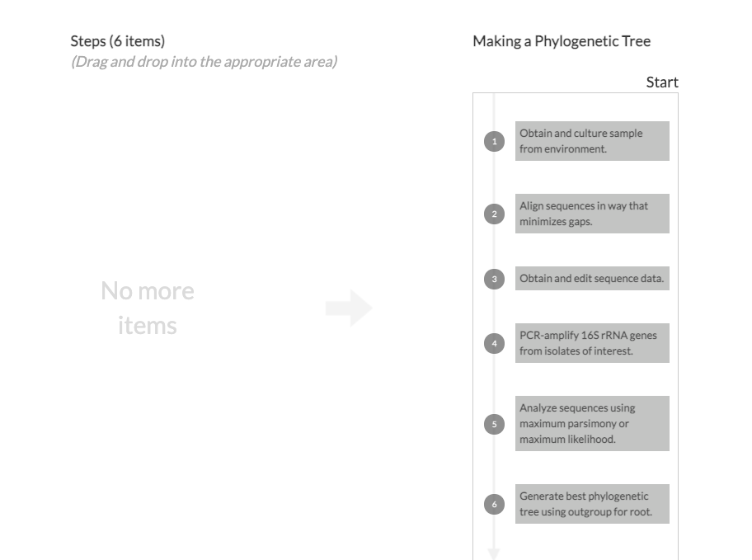Image resolution: width=752 pixels, height=560 pixels.
Task: Click the step number 4 circle
Action: pyautogui.click(x=494, y=343)
